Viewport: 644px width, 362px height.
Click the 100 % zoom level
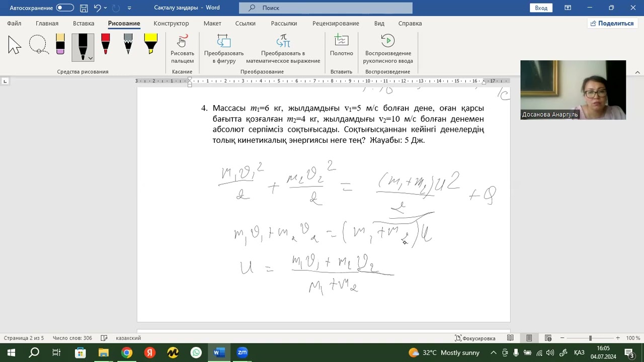[x=633, y=338]
